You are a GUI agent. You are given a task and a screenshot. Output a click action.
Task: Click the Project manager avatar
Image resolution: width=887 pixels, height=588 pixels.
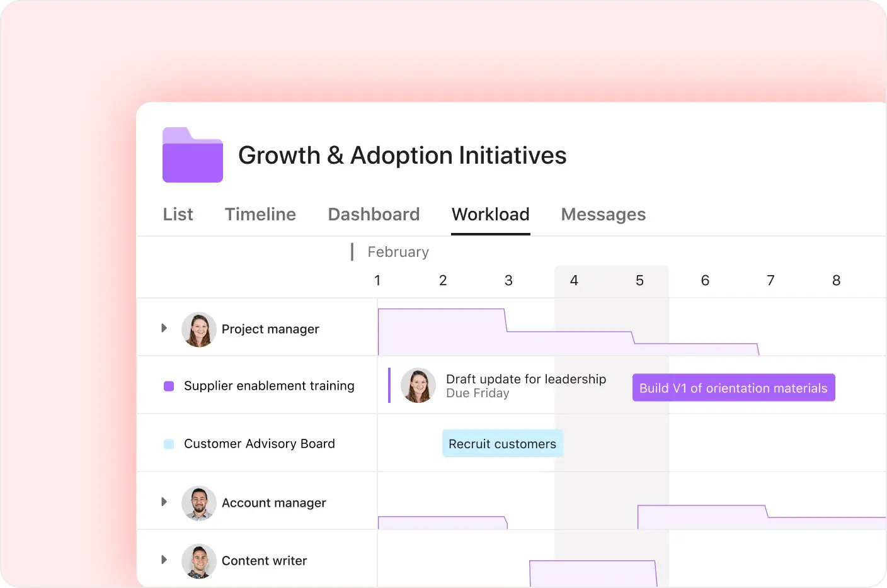coord(199,329)
